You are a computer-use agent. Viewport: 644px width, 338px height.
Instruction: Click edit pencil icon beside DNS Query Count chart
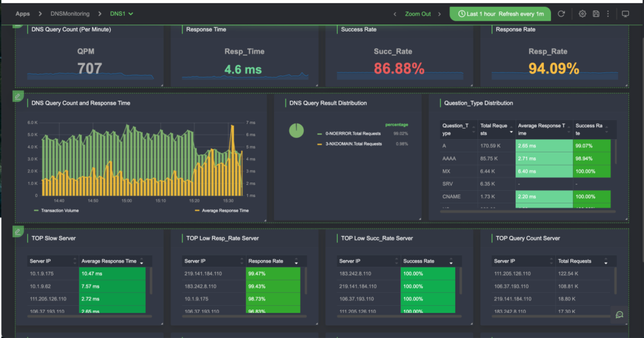(x=18, y=96)
